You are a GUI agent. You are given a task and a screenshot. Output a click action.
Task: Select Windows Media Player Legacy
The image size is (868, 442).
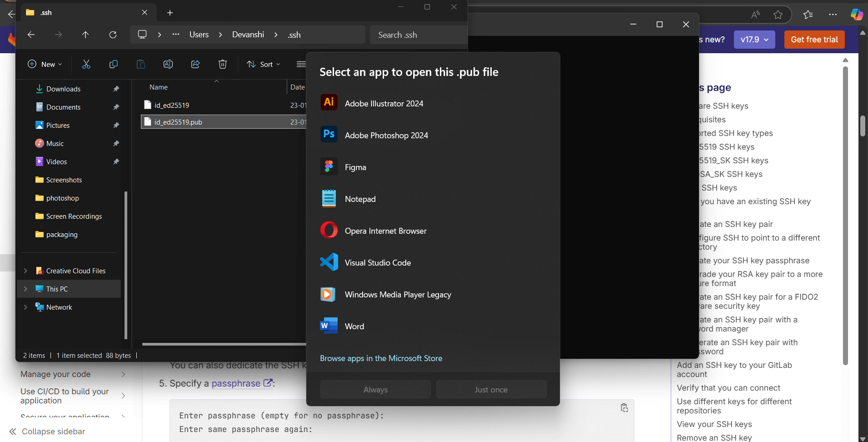(x=433, y=295)
